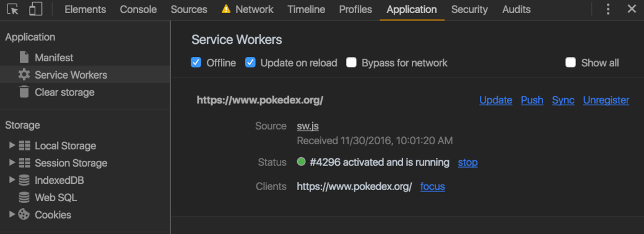
Task: Click the green running status dot
Action: point(301,162)
